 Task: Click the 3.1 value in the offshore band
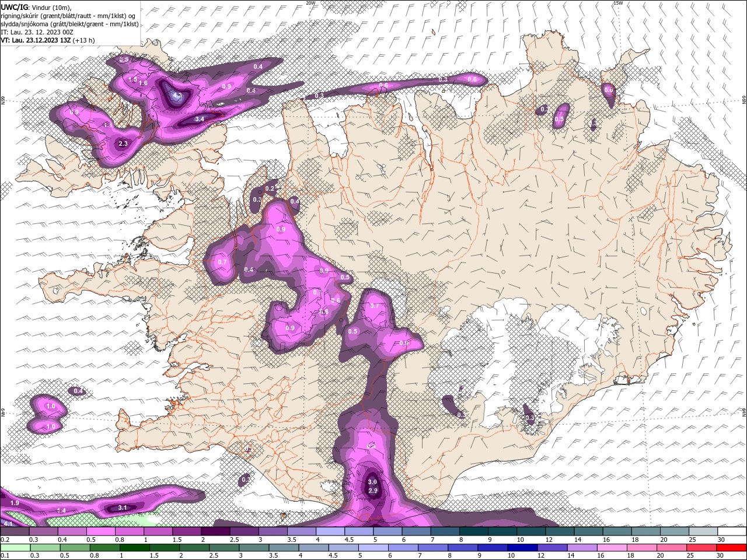[123, 508]
